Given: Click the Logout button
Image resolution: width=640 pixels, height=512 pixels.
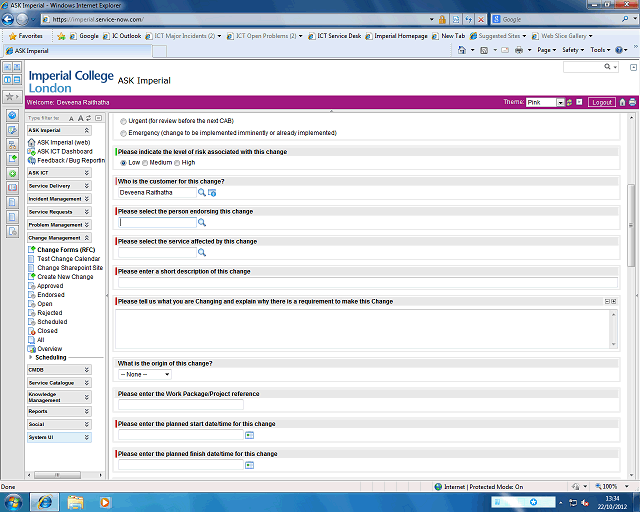Looking at the screenshot, I should [601, 102].
